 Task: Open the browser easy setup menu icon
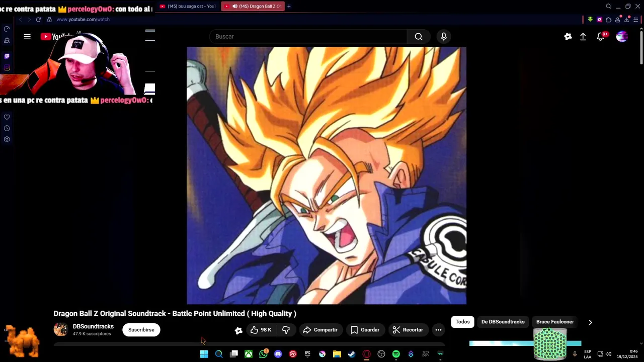(x=636, y=20)
